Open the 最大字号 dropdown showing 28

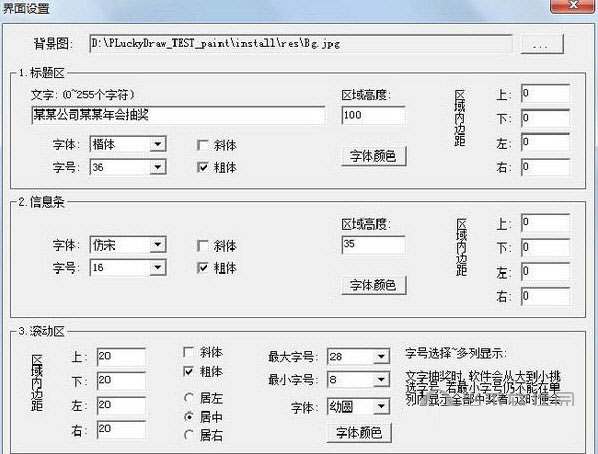coord(358,357)
